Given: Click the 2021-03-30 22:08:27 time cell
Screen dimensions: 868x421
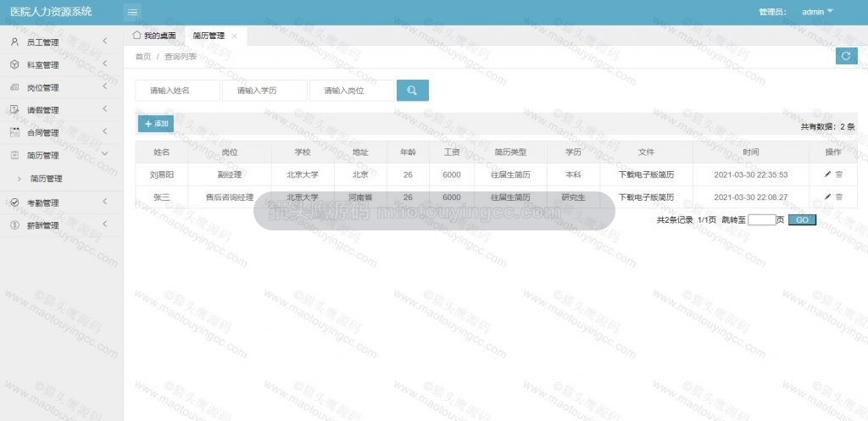Looking at the screenshot, I should click(751, 197).
